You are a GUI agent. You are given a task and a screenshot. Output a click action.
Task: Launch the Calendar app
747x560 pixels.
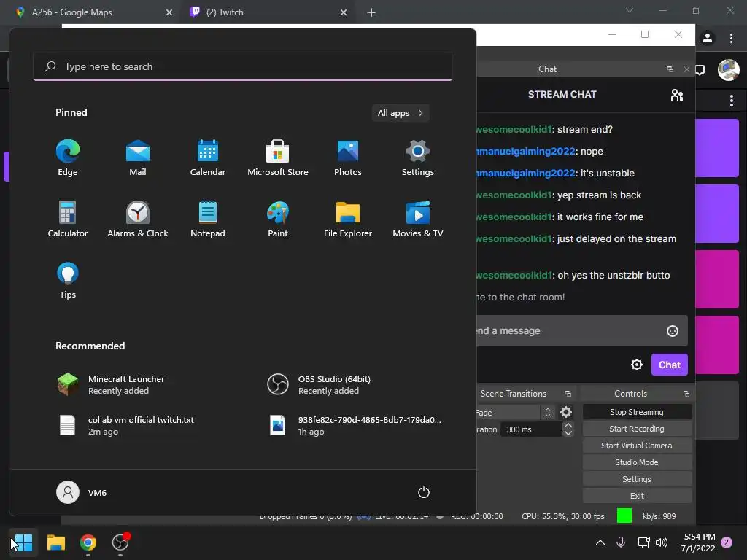pos(208,158)
